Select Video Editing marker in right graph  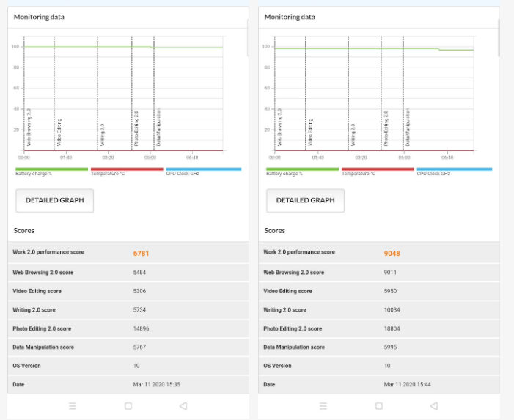[310, 132]
